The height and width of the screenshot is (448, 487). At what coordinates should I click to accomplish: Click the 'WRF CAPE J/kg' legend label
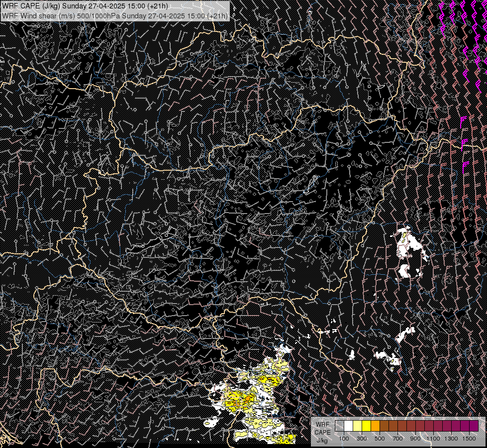click(x=322, y=433)
